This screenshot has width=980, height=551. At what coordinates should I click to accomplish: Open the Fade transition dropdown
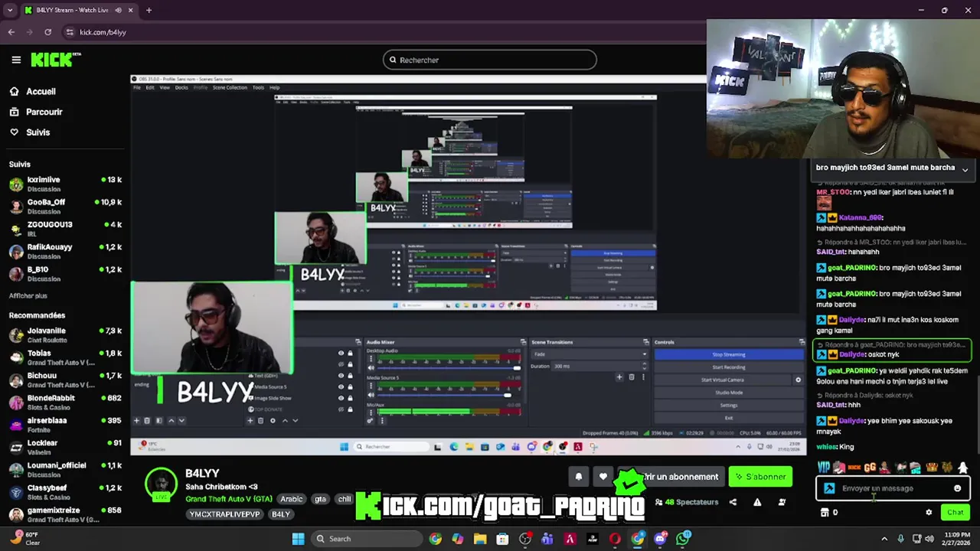589,354
